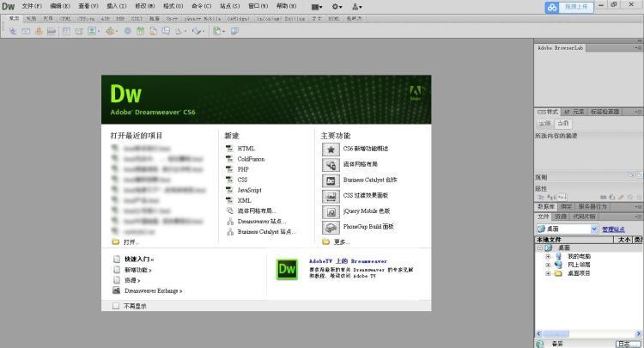The height and width of the screenshot is (348, 644).
Task: Open the 站点(S) menu
Action: point(229,6)
